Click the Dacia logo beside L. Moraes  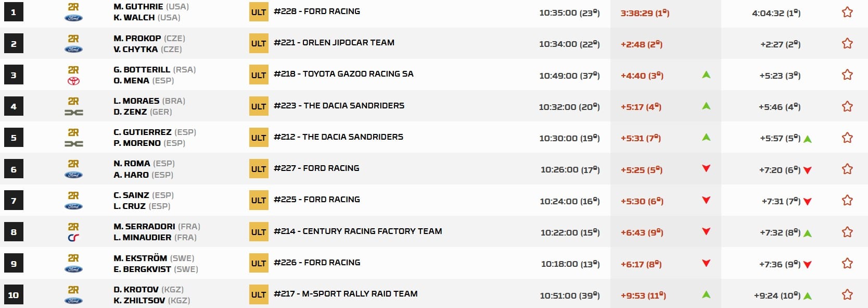(73, 113)
